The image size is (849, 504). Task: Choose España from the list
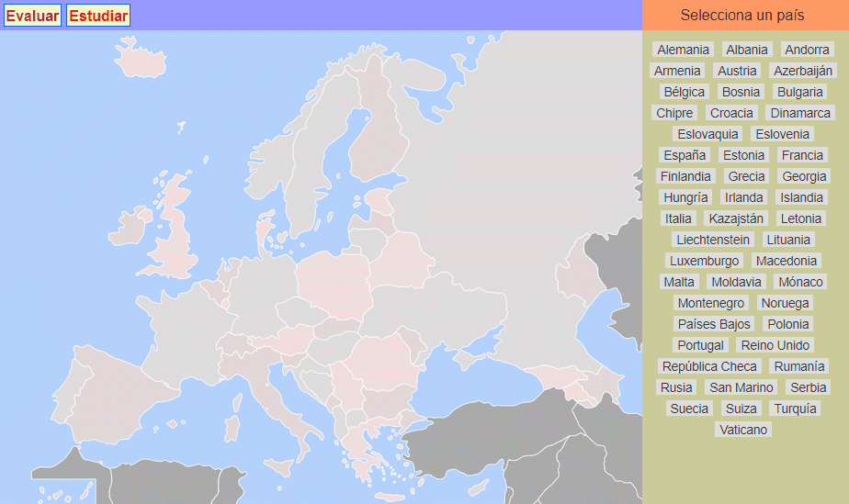tap(685, 154)
